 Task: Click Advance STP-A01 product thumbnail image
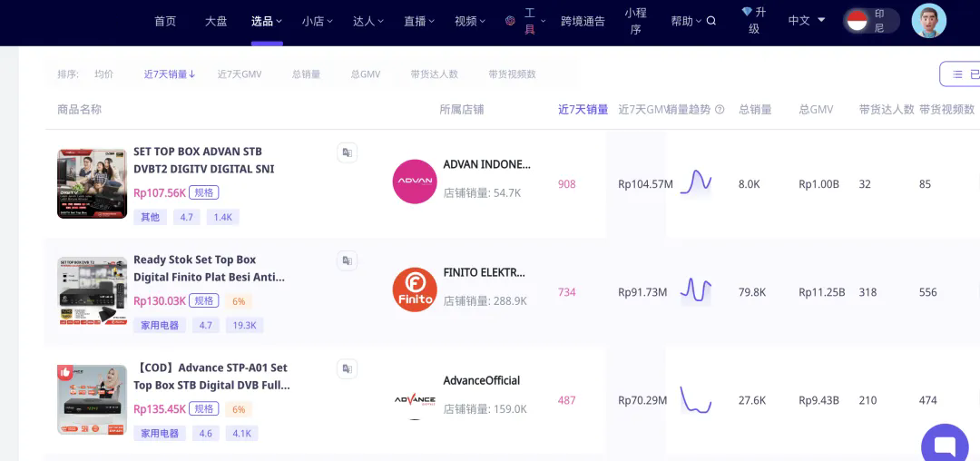92,400
